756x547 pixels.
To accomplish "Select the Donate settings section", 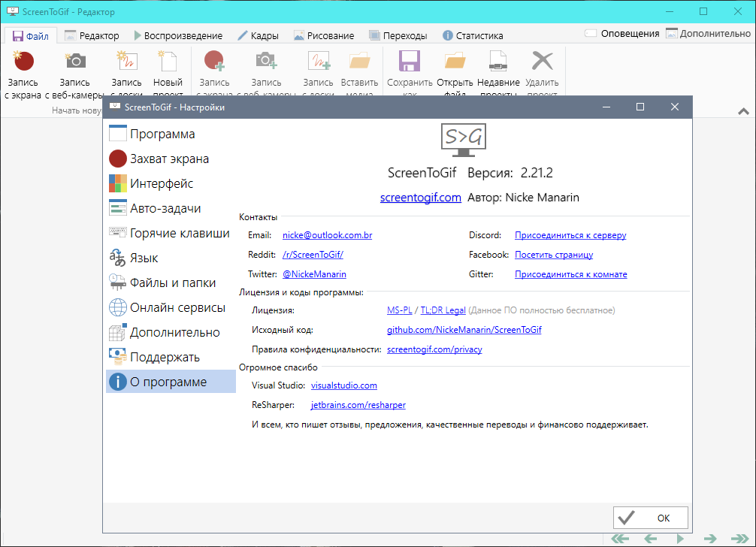I will point(165,357).
